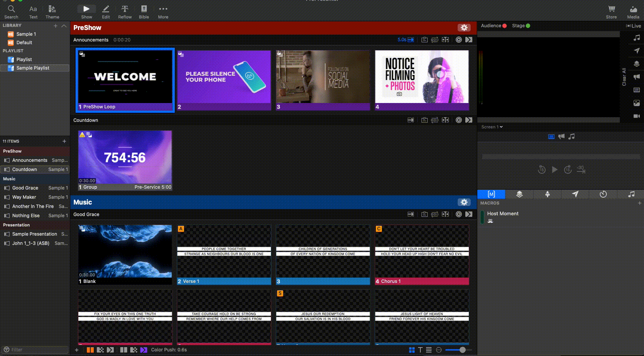Open the More toolbar options
Viewport: 644px width, 356px height.
[163, 12]
